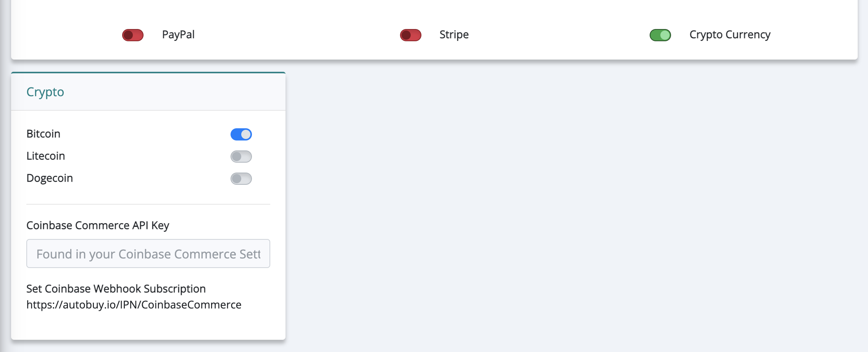Turn off the Bitcoin switch
Image resolution: width=868 pixels, height=352 pixels.
[241, 134]
